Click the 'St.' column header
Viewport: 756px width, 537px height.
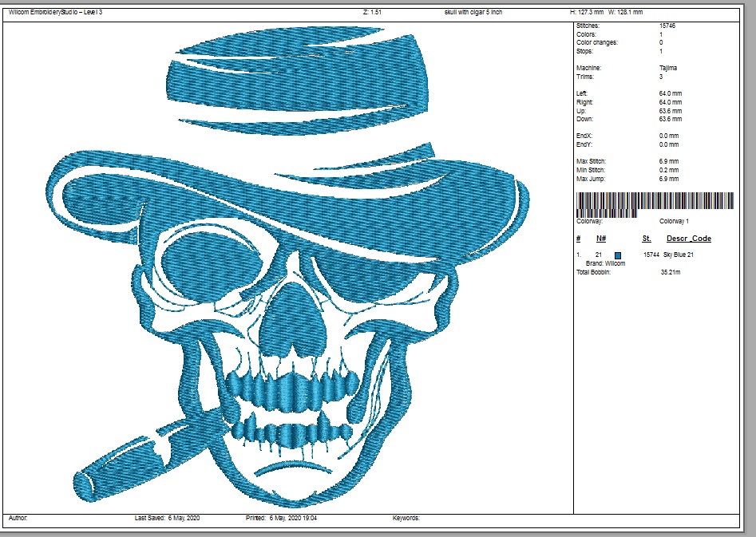click(647, 239)
